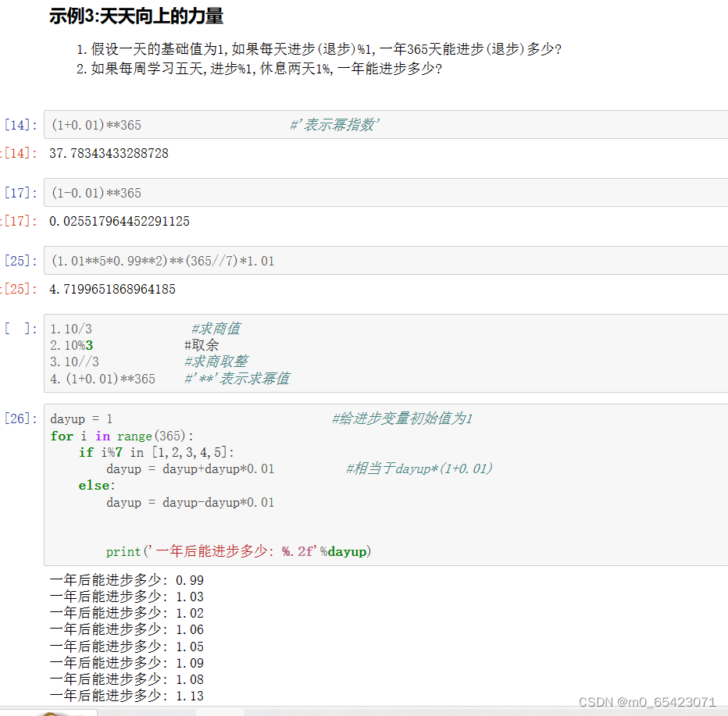Select the cell computing (1.01**5*0.99**2)**(365//7)*1.01
This screenshot has height=716, width=728.
(x=234, y=261)
